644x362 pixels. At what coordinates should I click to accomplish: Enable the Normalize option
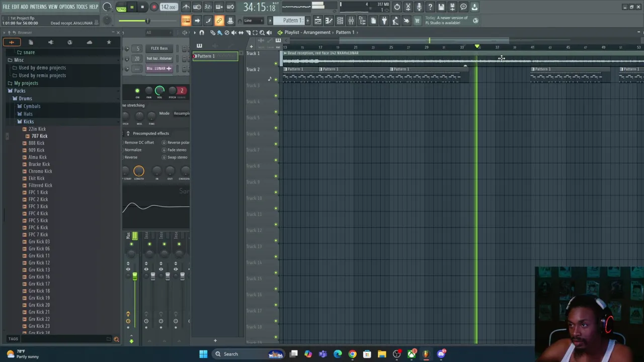pyautogui.click(x=132, y=150)
